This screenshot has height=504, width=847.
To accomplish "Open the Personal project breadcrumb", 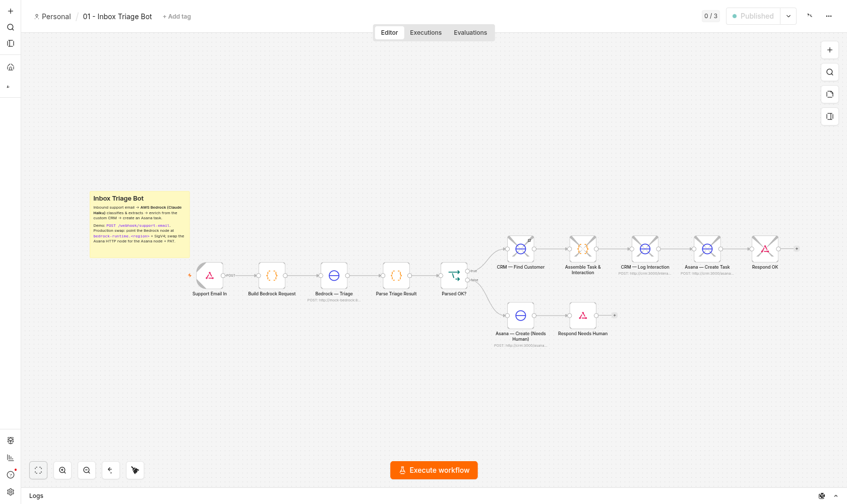I will coord(52,17).
